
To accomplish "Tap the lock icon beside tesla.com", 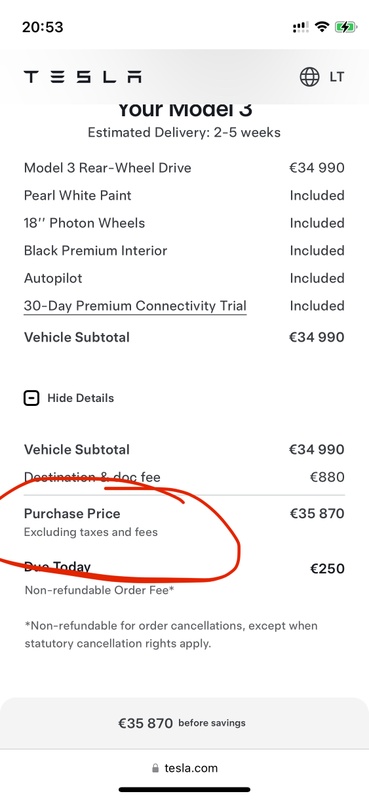I will (156, 768).
